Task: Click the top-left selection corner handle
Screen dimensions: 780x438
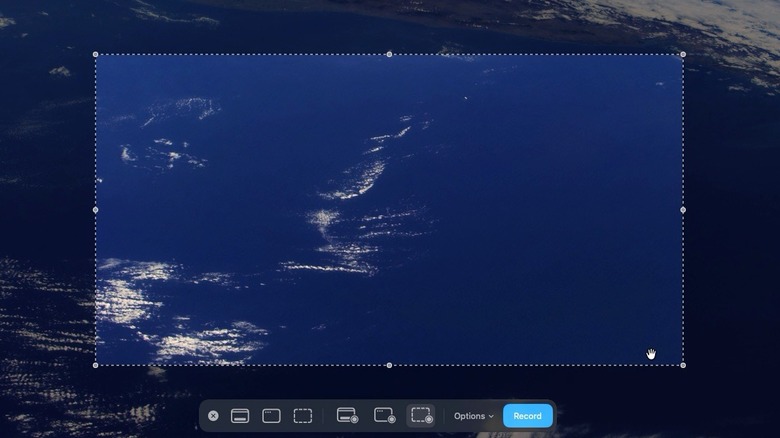Action: coord(96,54)
